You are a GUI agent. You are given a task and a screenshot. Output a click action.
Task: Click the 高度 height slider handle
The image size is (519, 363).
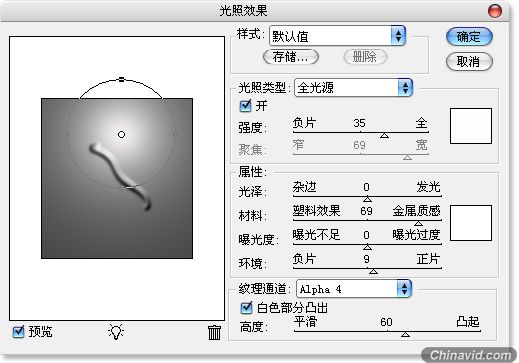405,334
